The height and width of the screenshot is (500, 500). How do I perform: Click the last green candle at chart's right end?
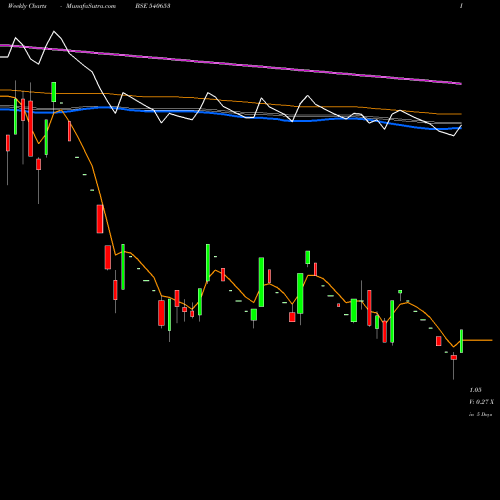pos(462,341)
